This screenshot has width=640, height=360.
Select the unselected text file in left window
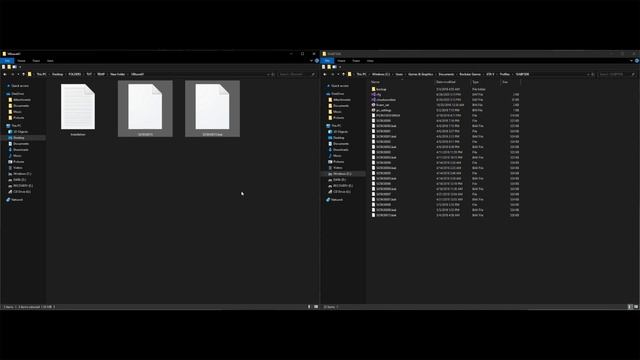pyautogui.click(x=78, y=109)
